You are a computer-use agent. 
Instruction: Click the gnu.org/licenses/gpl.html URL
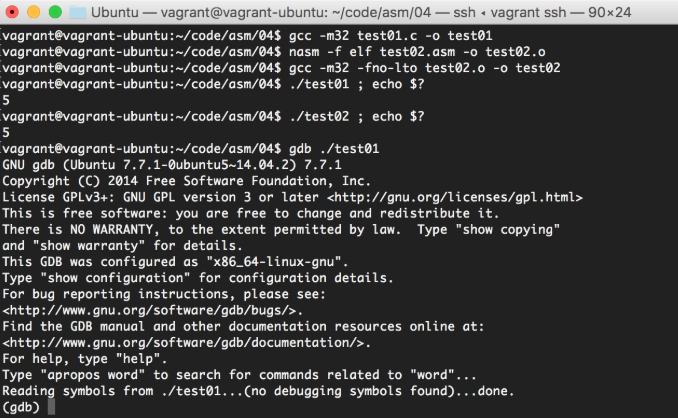(454, 198)
